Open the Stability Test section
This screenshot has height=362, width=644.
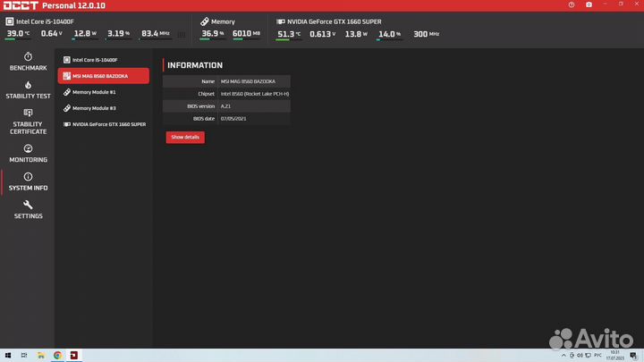[28, 90]
